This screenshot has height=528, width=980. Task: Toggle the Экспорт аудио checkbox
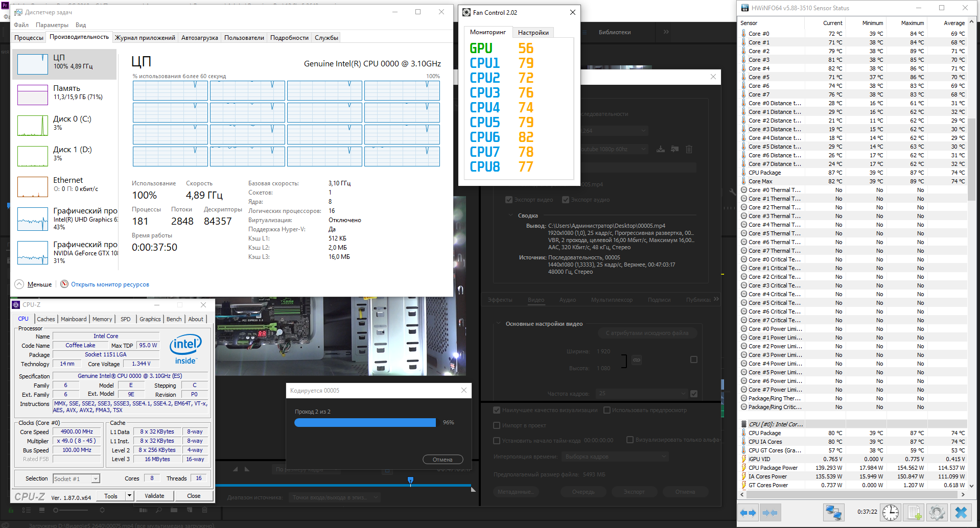566,200
